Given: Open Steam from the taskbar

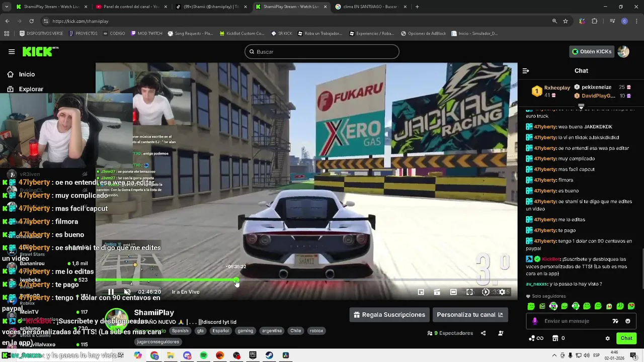Looking at the screenshot, I should 269,355.
